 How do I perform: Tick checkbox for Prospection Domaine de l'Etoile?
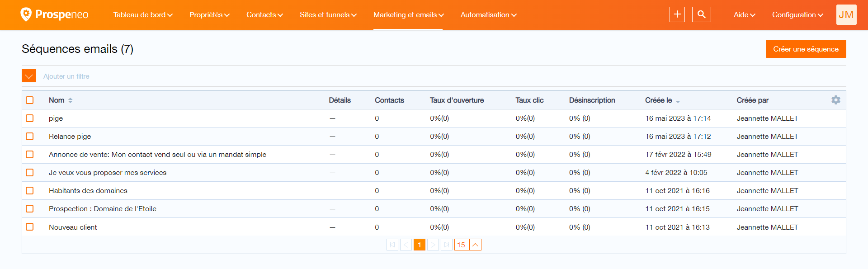coord(30,208)
